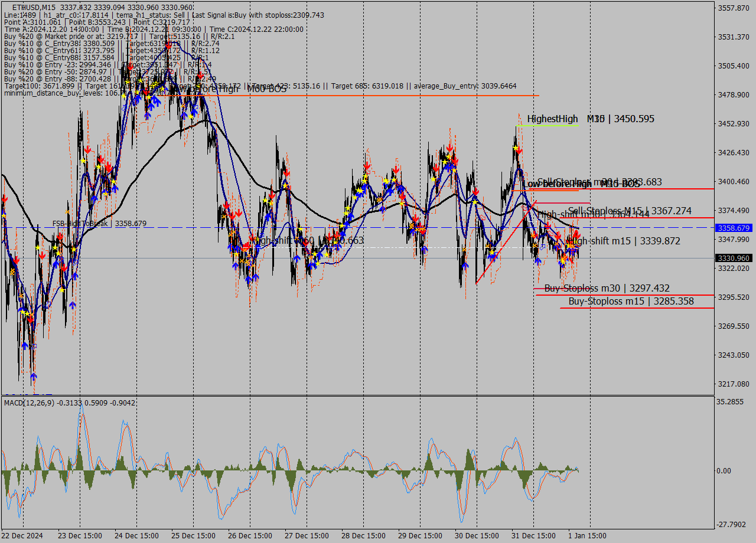Select the HighestHigh M30 | 3450.595 label
Screen dimensions: 756x543
pyautogui.click(x=591, y=119)
